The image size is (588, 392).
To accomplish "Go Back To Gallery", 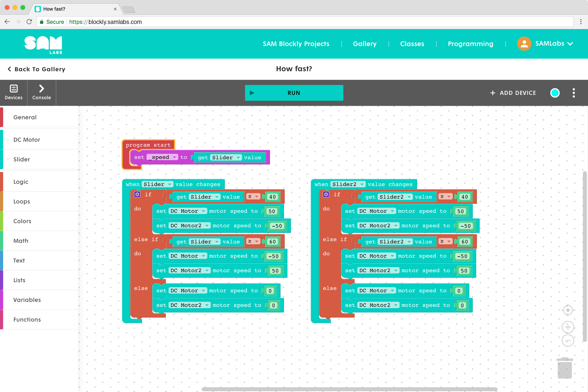I will (x=37, y=69).
